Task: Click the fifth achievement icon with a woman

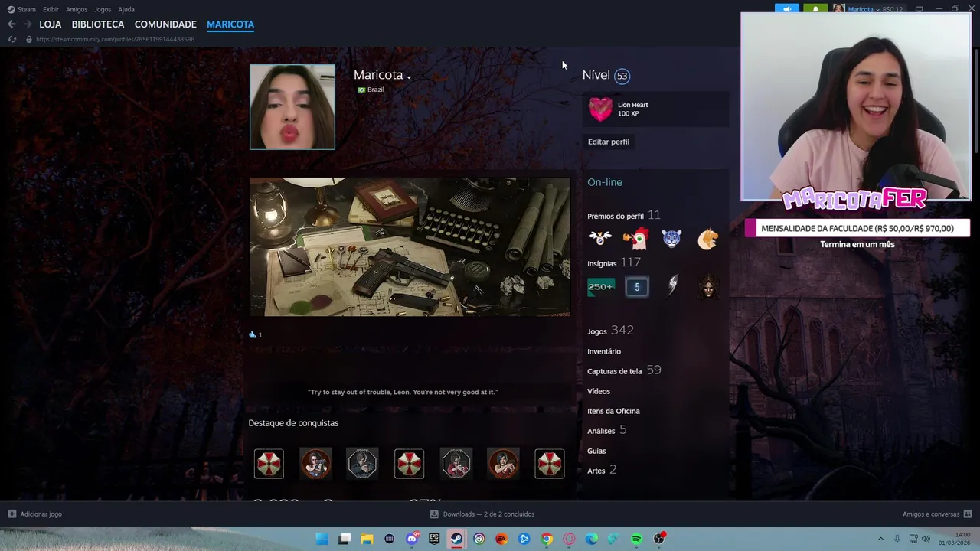Action: tap(456, 464)
